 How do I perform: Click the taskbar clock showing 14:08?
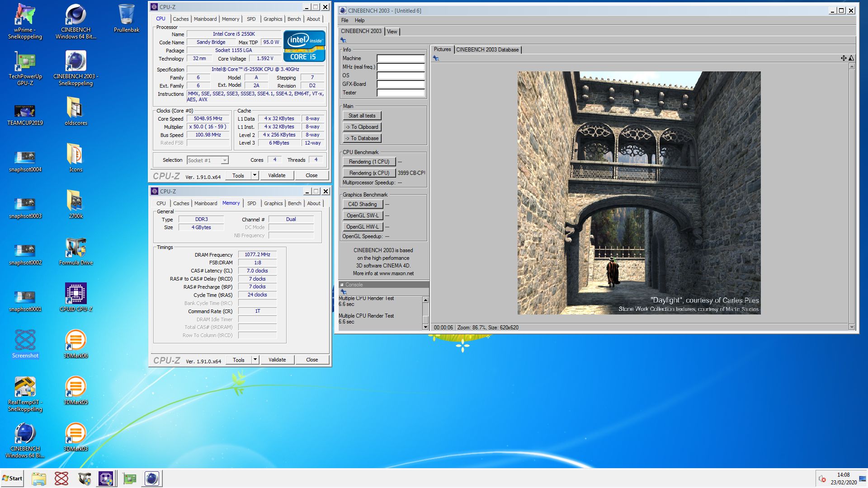tap(843, 479)
